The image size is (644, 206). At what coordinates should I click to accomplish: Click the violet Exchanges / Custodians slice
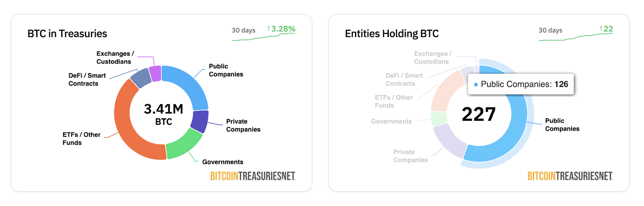tap(155, 74)
